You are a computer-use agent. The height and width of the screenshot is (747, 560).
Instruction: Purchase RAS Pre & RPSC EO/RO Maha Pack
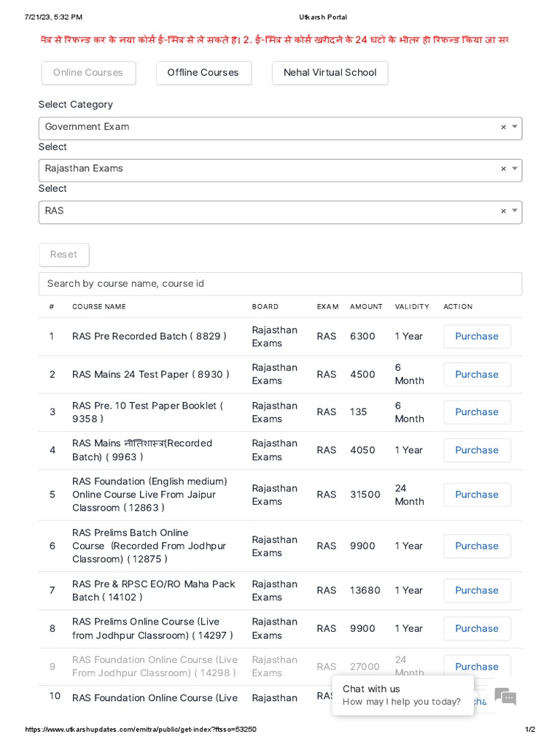pos(477,590)
